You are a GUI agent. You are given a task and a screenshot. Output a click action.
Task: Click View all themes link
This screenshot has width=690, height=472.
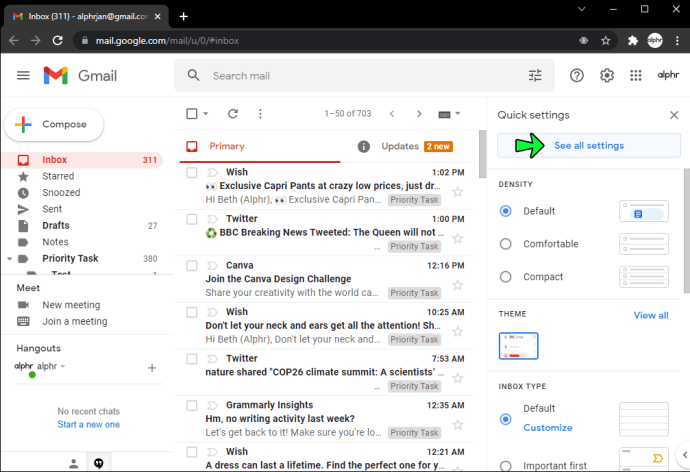click(651, 315)
